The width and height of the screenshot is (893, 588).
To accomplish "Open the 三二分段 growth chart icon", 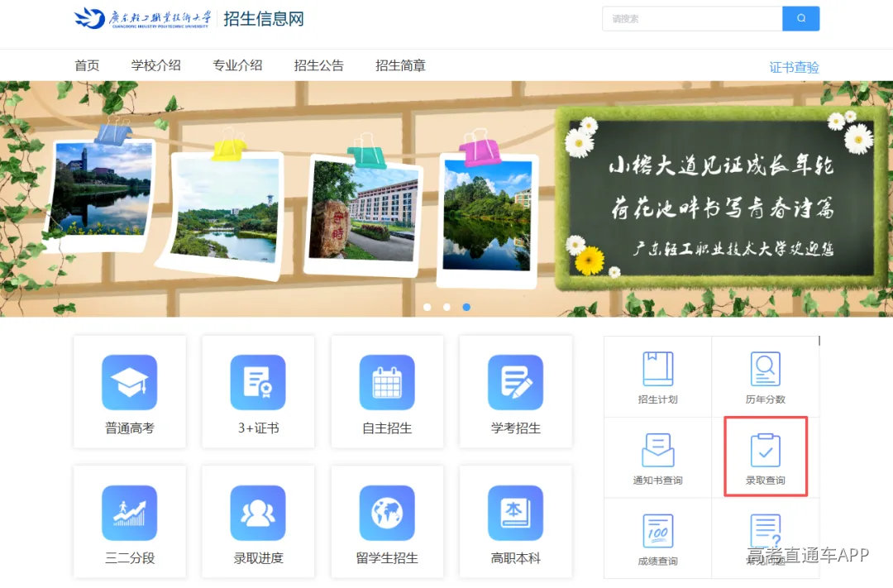I will 129,513.
